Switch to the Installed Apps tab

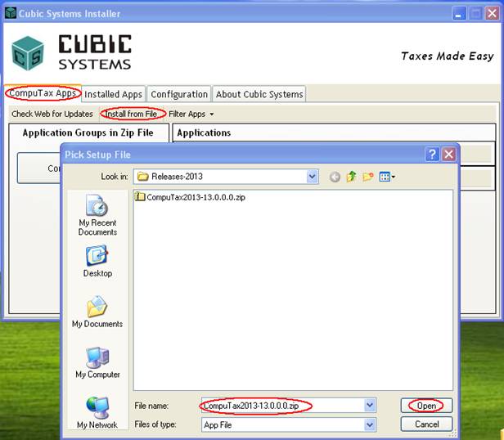113,94
